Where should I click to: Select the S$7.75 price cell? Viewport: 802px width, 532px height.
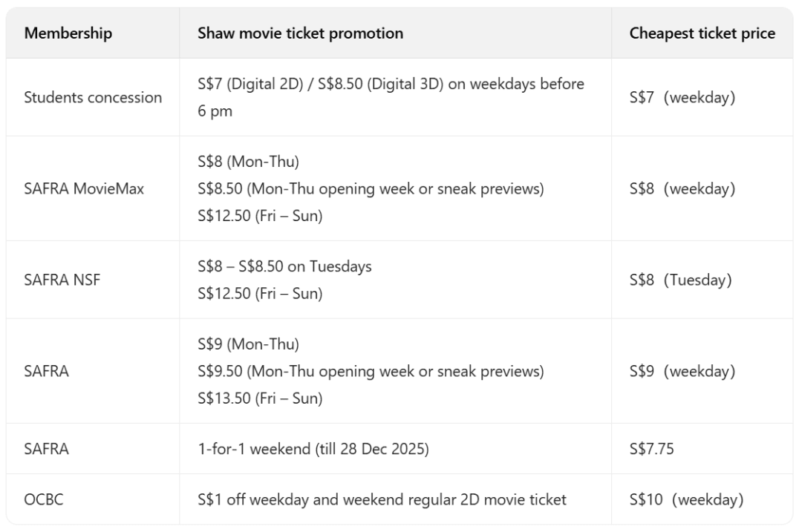point(651,448)
